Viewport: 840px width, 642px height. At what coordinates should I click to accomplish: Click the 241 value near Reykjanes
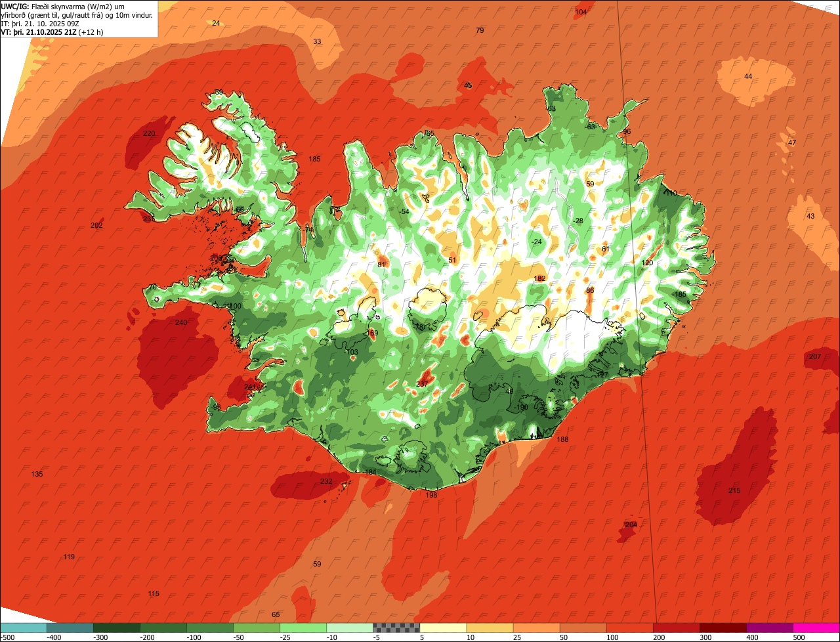249,387
